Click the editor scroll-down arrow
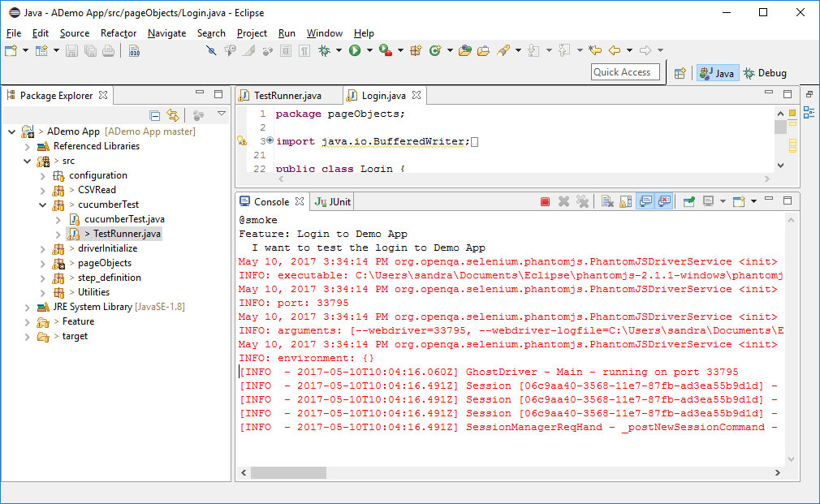This screenshot has height=504, width=820. pyautogui.click(x=780, y=166)
